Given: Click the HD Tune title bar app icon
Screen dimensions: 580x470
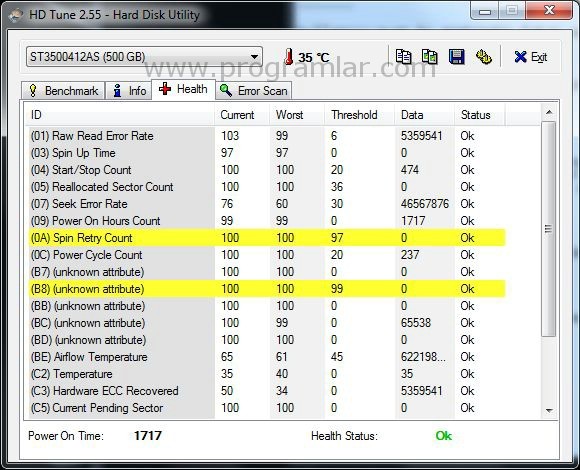Looking at the screenshot, I should (x=17, y=15).
